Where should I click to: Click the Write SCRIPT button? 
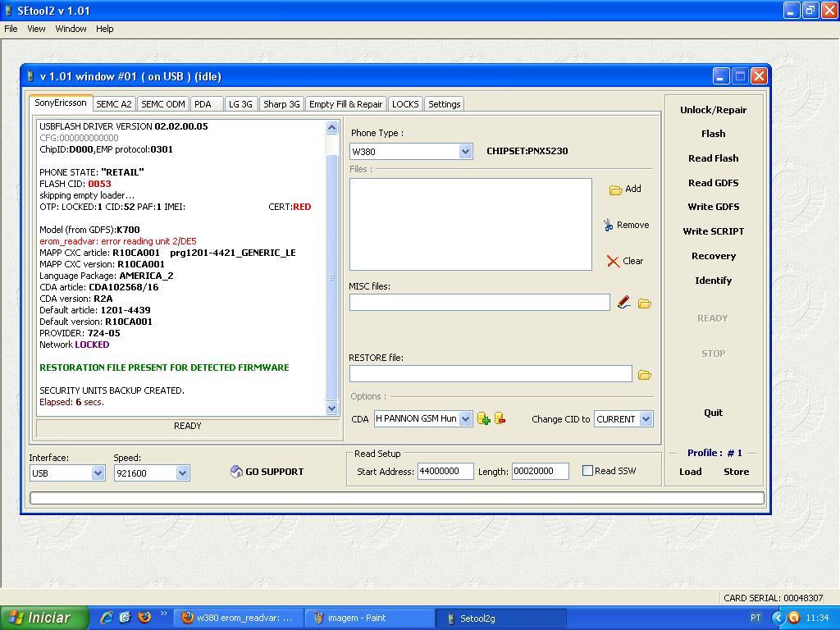coord(713,231)
